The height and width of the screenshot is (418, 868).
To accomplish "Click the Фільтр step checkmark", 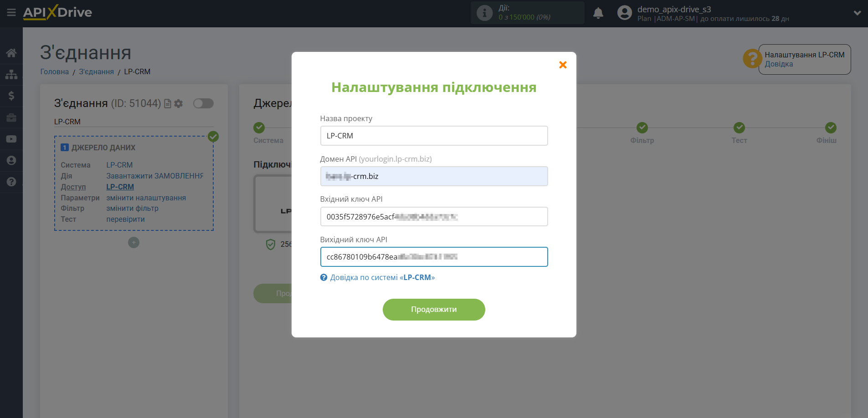I will 642,127.
